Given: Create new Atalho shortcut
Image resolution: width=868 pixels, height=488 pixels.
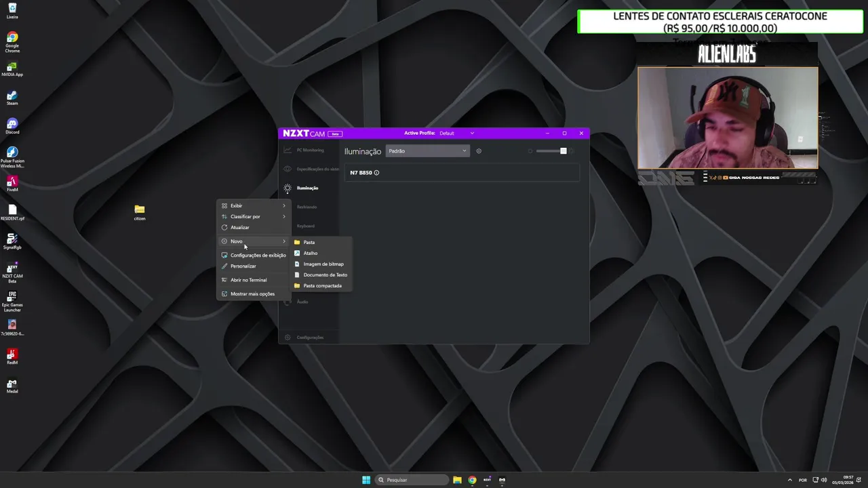Looking at the screenshot, I should (x=321, y=253).
